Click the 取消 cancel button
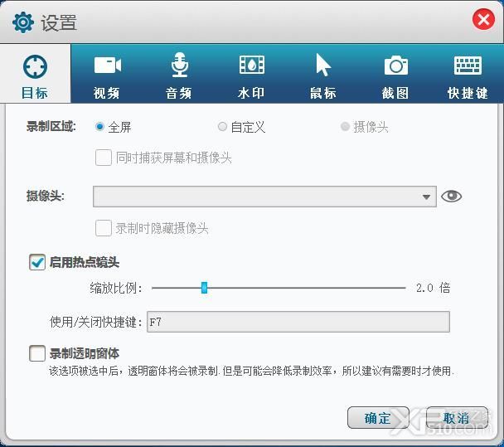The width and height of the screenshot is (504, 447). (x=457, y=418)
